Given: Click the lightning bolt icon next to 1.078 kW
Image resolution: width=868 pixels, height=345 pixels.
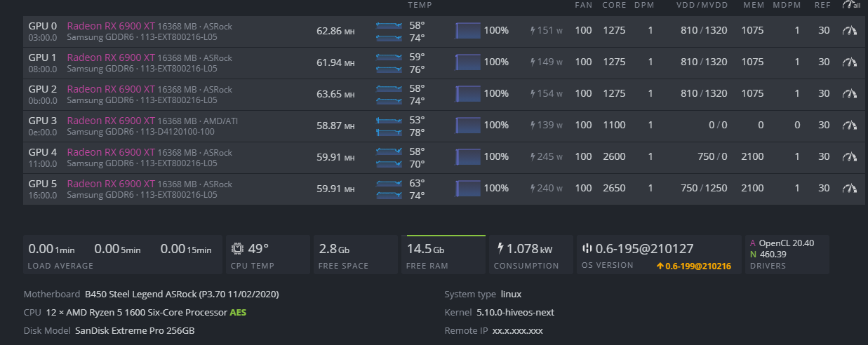Looking at the screenshot, I should coord(500,248).
